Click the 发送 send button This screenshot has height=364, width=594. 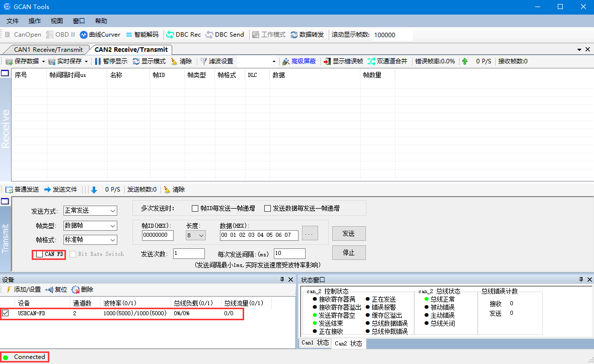348,234
